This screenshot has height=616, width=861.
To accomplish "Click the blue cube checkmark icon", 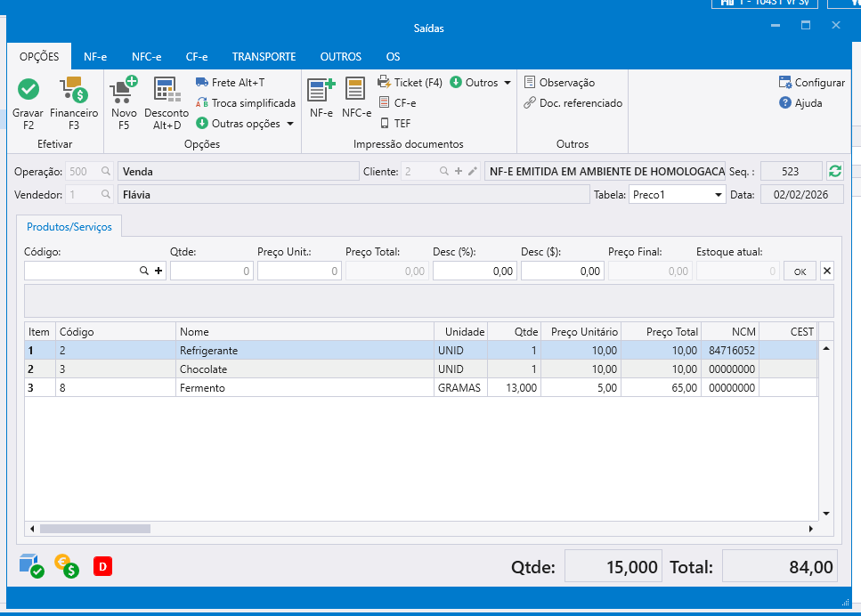I will [31, 565].
